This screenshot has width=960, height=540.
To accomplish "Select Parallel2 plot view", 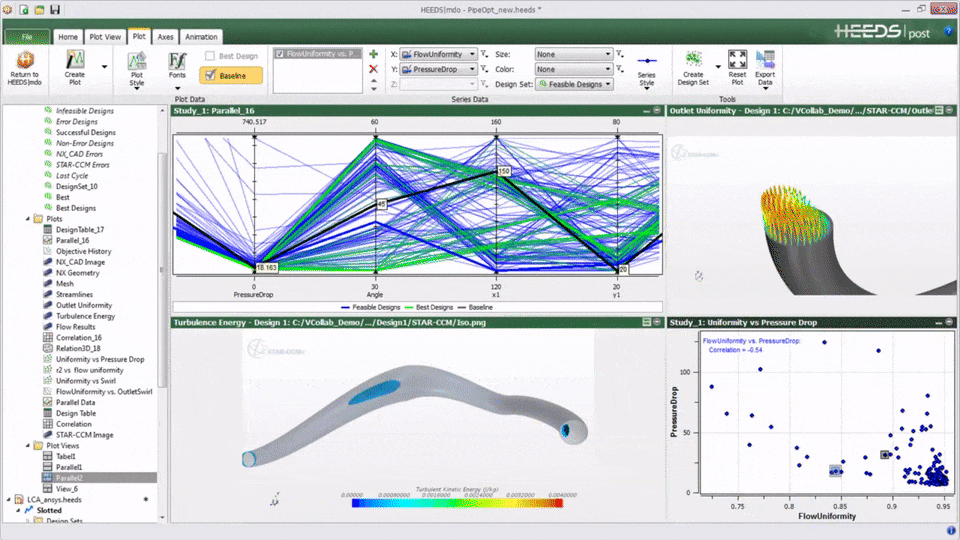I will click(x=69, y=478).
